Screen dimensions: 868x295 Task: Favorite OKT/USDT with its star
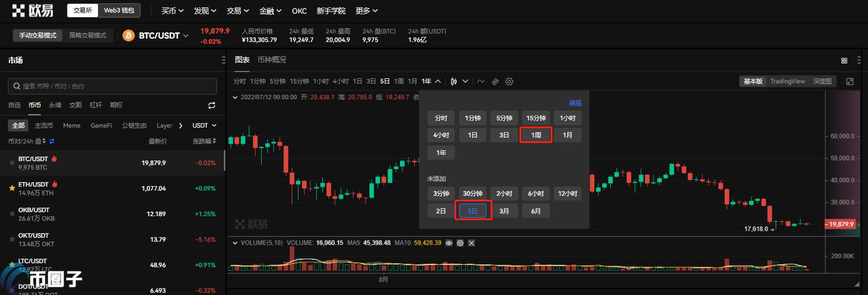pos(11,239)
